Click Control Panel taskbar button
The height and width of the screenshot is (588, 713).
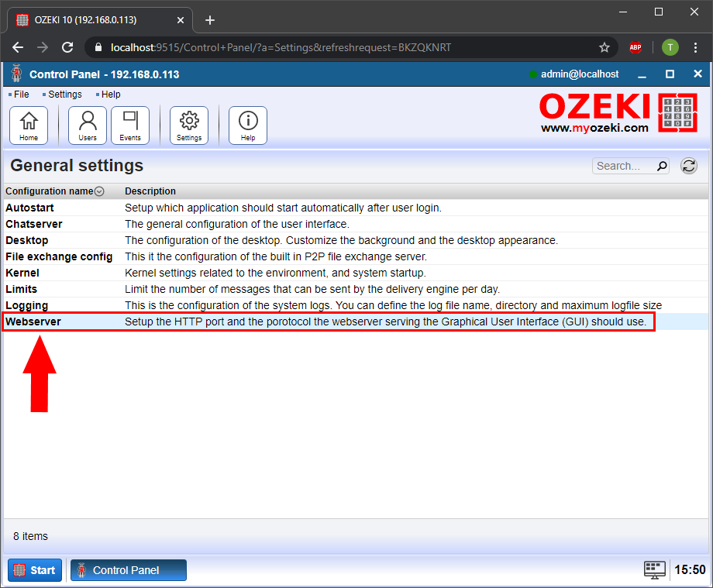[128, 570]
